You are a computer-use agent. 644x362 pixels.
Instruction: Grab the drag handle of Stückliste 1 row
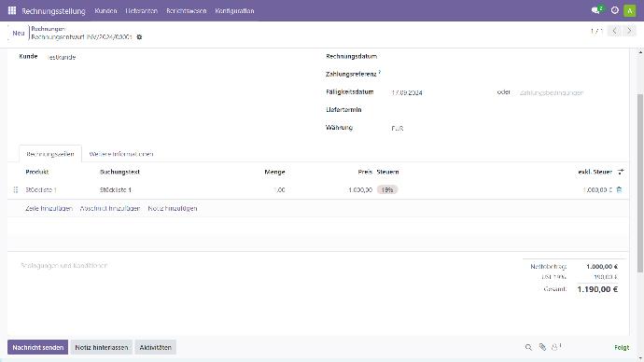pyautogui.click(x=16, y=189)
